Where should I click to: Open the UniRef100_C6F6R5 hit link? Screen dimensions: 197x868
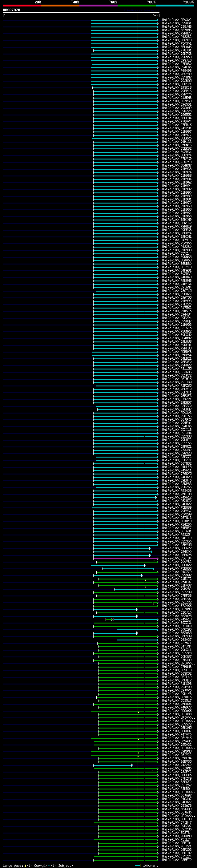pos(177,555)
